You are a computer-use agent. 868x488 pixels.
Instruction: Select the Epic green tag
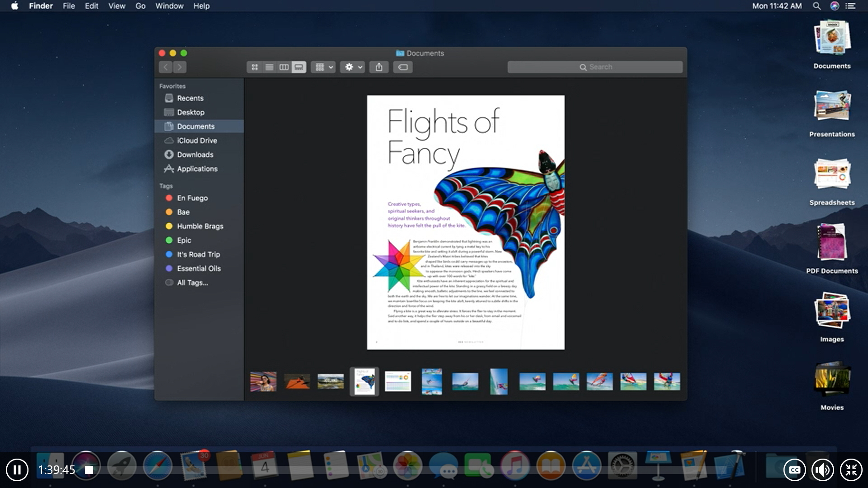point(184,240)
